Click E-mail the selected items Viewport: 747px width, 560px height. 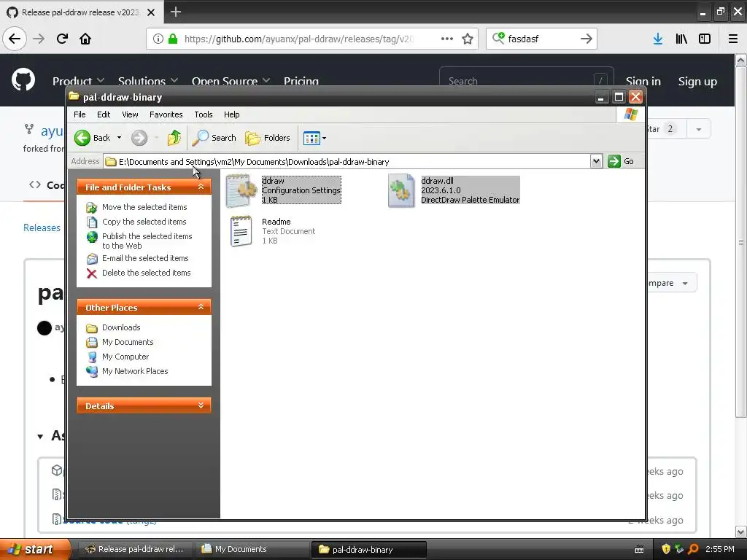click(145, 258)
